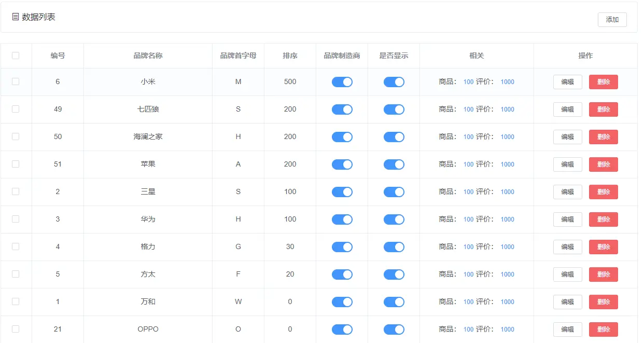Tick the checkbox for 海澜之家 row

pyautogui.click(x=16, y=136)
